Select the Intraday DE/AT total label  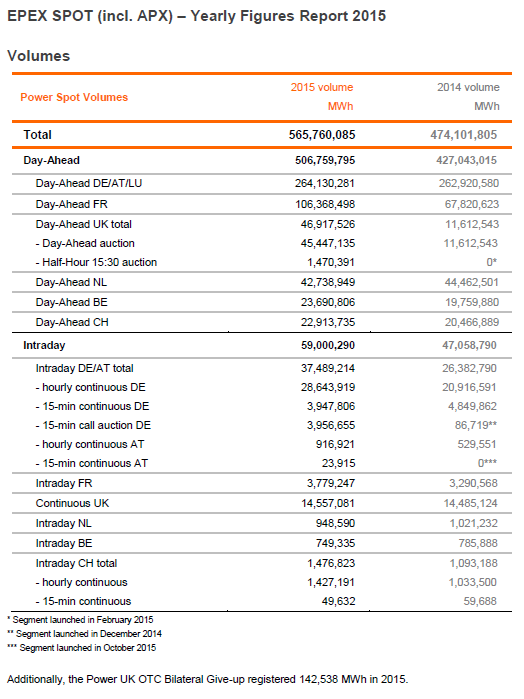[x=85, y=368]
